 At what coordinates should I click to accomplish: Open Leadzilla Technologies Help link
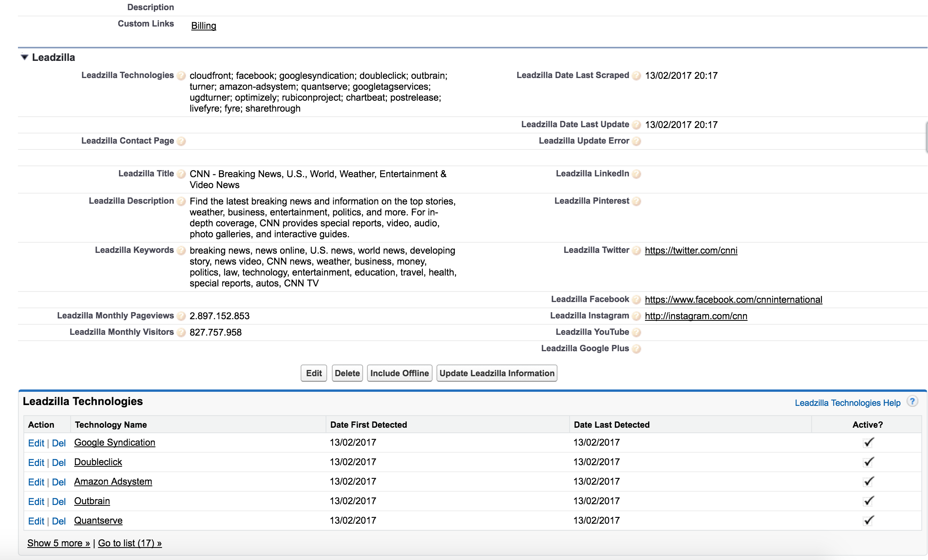pos(848,403)
